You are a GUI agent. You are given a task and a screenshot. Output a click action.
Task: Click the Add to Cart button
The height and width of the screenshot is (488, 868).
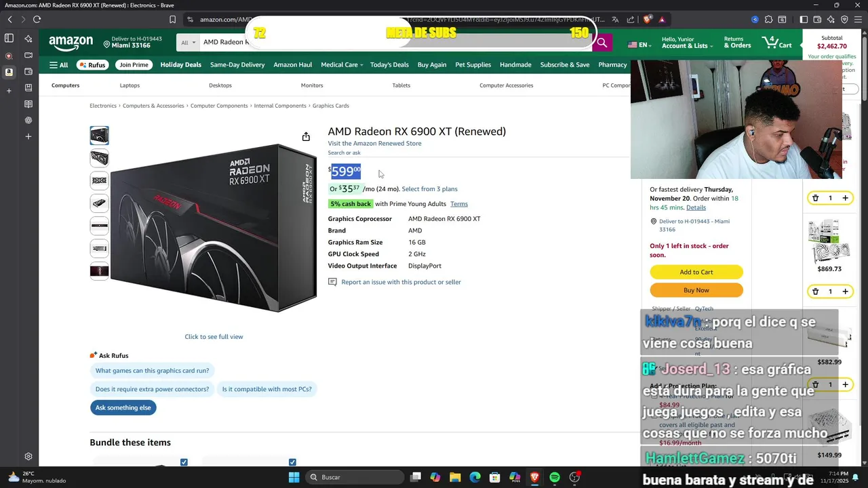(696, 272)
